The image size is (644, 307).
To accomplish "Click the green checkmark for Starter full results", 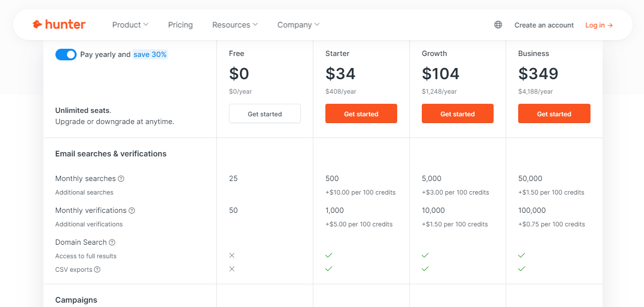I will [x=329, y=255].
